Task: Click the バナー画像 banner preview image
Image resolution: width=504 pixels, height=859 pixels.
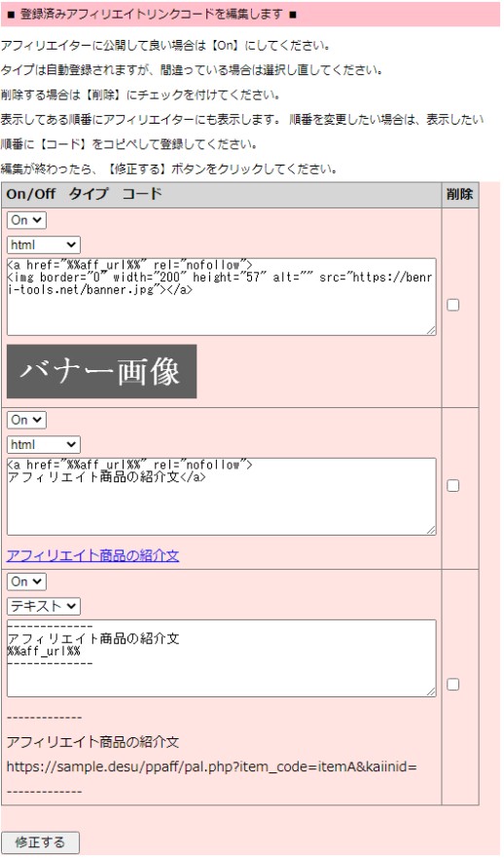Action: point(102,371)
